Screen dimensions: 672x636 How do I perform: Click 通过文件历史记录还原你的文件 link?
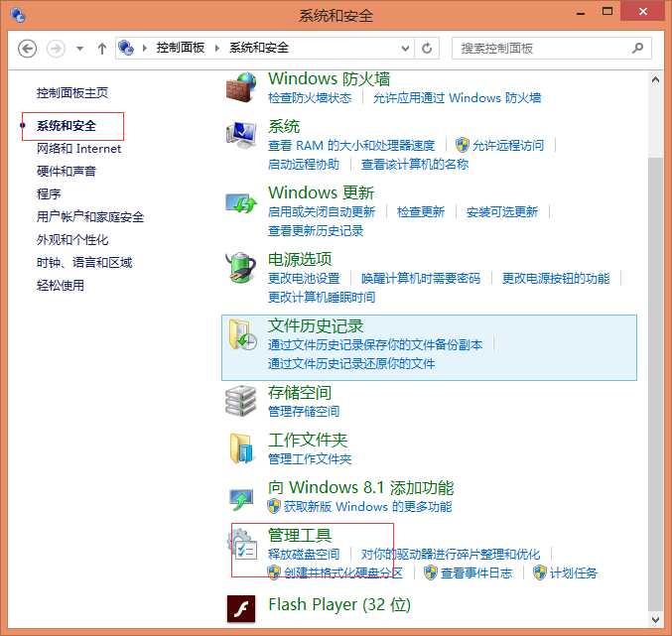tap(351, 364)
